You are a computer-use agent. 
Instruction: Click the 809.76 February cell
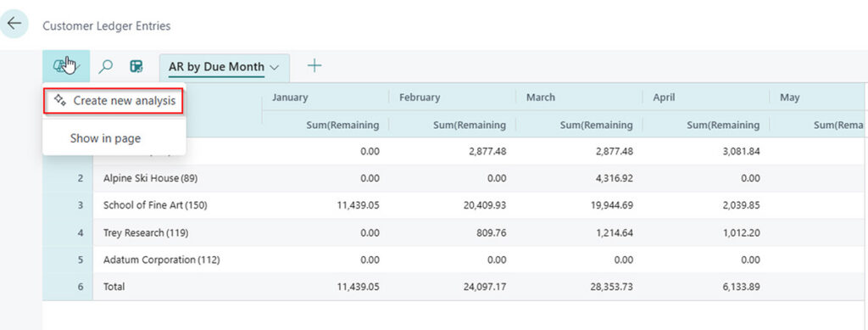[491, 232]
